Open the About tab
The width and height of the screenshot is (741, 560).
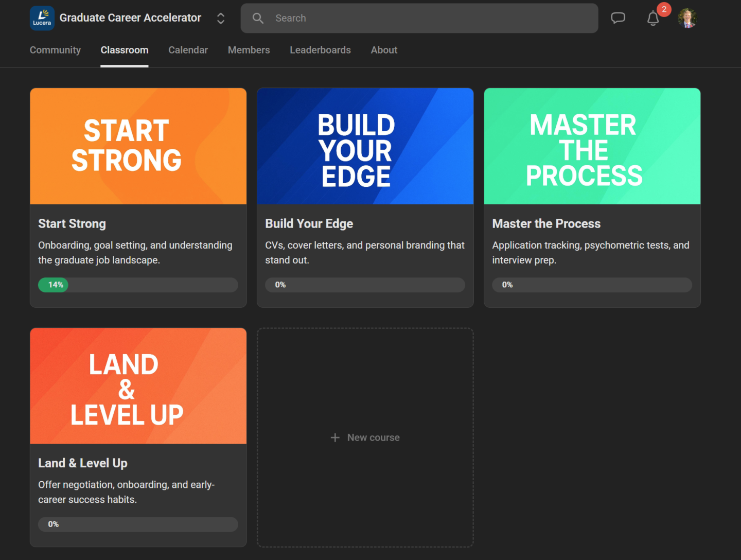[384, 50]
